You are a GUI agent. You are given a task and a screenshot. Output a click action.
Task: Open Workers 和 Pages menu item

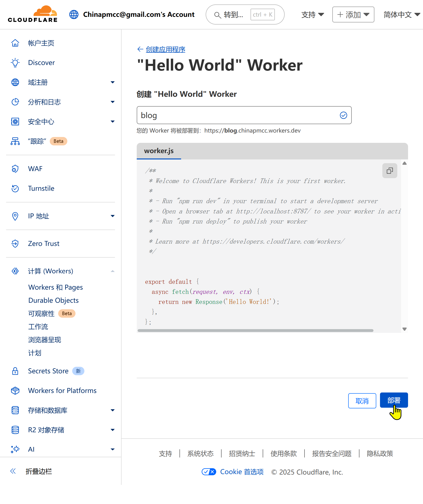(55, 287)
